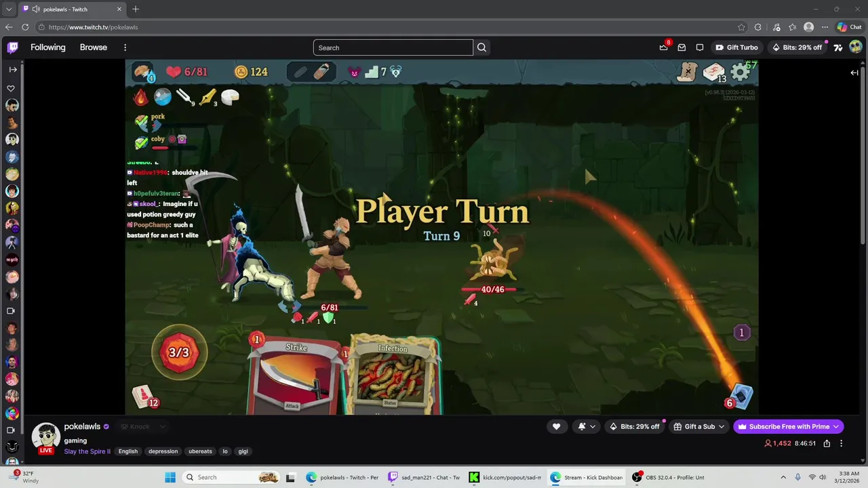Open the OBS 32.0.4 taskbar item
The image size is (868, 488).
pos(669,477)
